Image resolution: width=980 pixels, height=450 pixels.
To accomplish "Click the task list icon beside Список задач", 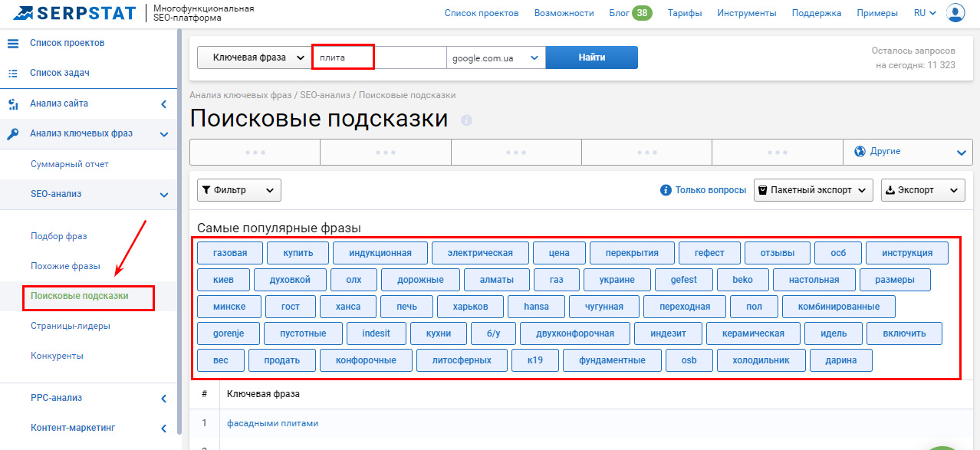I will (12, 74).
